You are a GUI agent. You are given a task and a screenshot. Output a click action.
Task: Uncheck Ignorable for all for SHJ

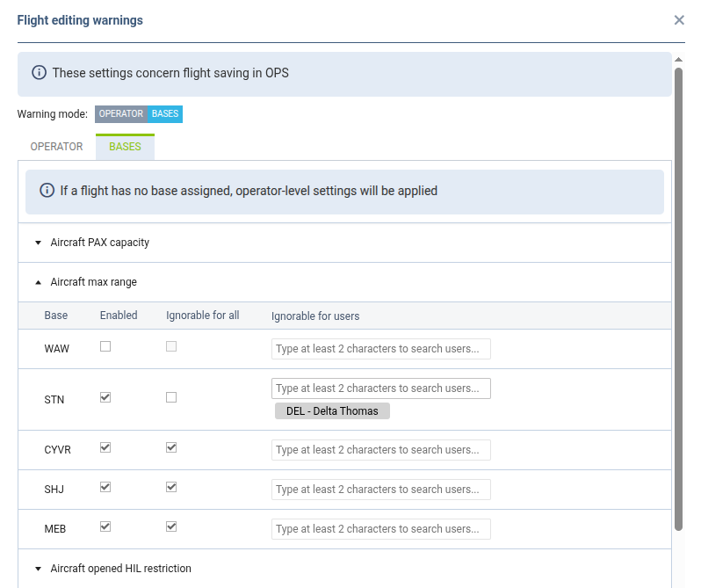(x=171, y=488)
